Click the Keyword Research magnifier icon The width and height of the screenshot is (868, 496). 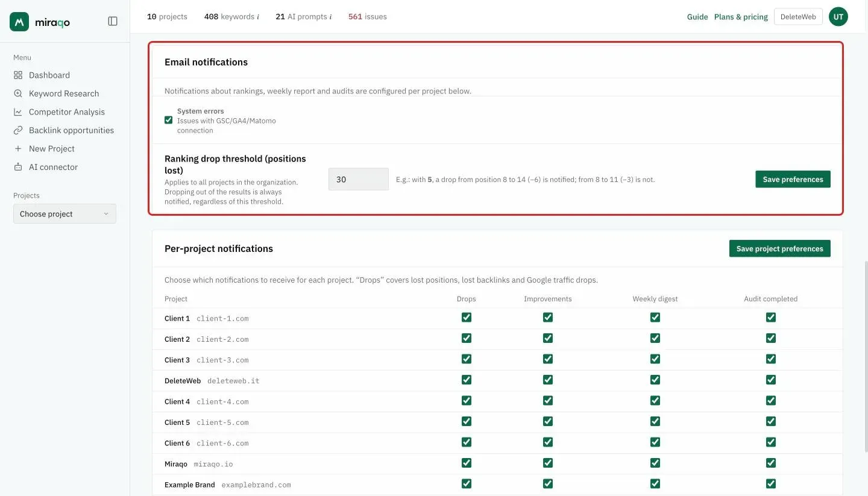[18, 93]
